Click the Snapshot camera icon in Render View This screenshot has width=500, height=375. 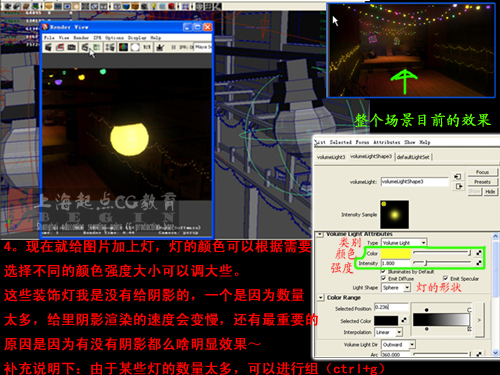(x=72, y=48)
